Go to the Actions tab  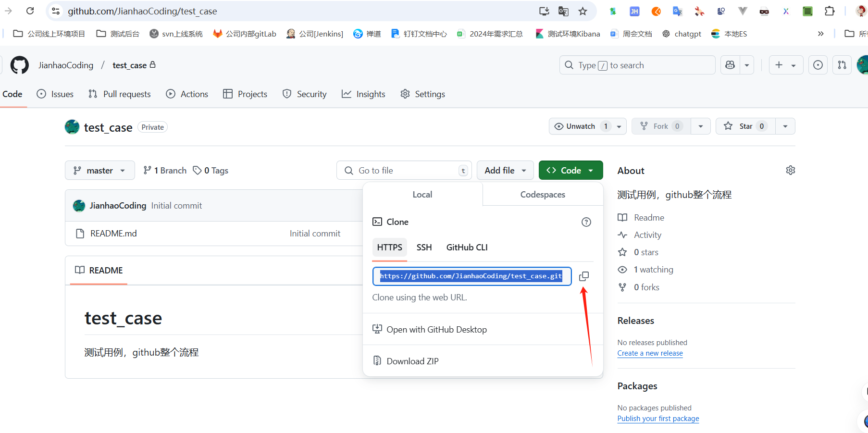coord(187,94)
